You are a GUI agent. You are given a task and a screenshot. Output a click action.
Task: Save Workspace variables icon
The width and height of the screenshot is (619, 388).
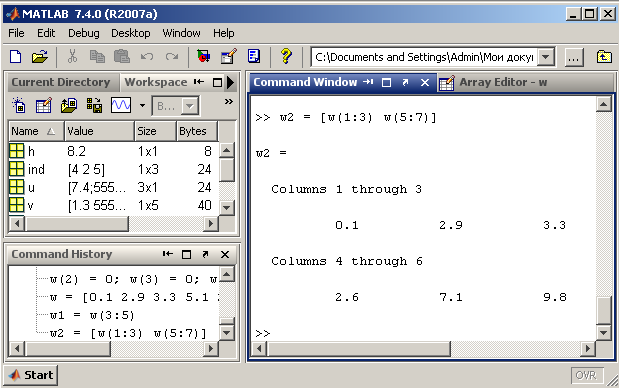click(x=94, y=105)
